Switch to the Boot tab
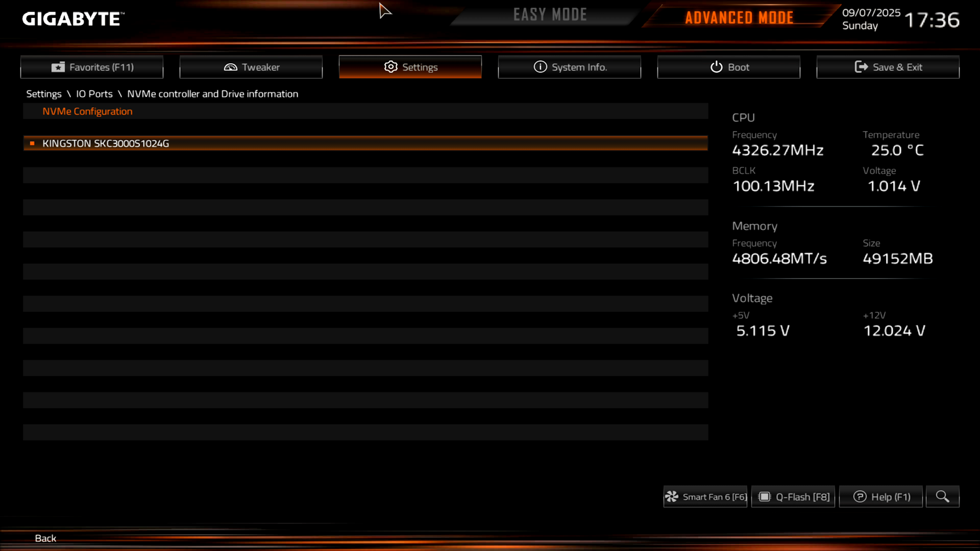Screen dimensions: 980x551 [728, 67]
